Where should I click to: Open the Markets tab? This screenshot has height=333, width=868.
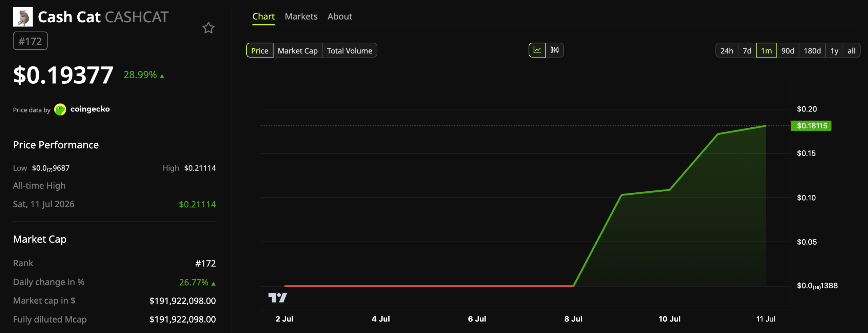(x=301, y=16)
